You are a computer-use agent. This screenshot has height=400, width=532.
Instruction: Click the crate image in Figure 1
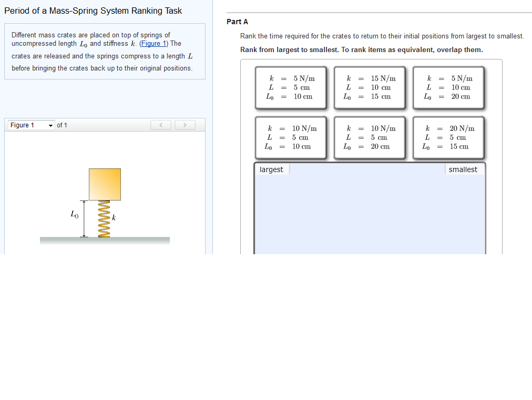coord(105,184)
